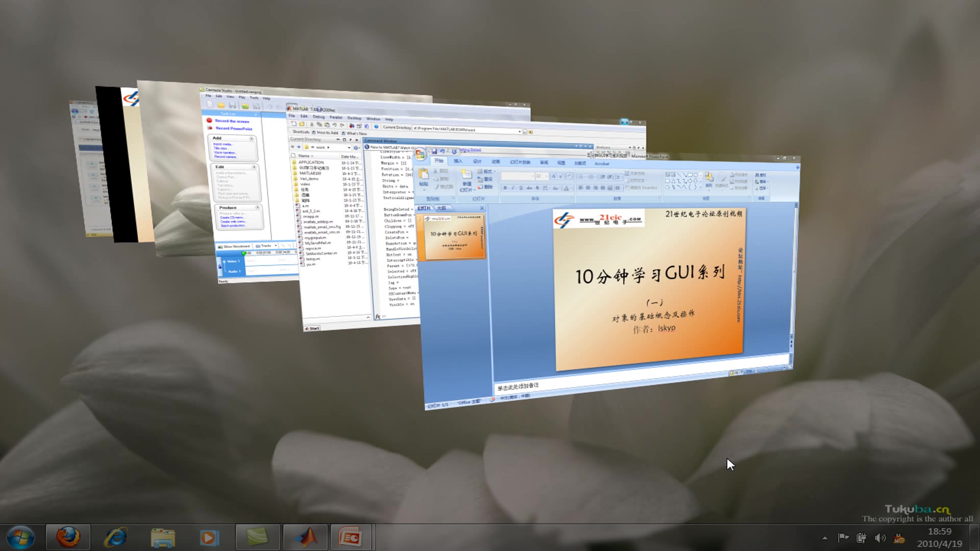The height and width of the screenshot is (551, 980).
Task: Click Record PowerPoint in Camtasia
Action: 234,128
